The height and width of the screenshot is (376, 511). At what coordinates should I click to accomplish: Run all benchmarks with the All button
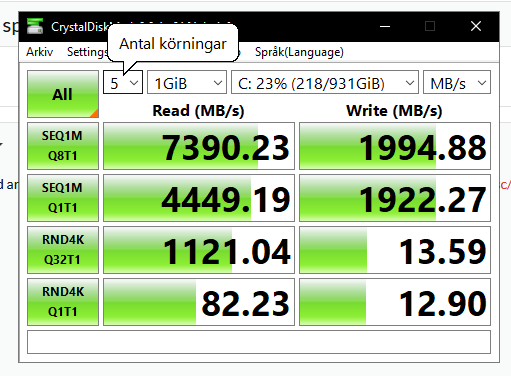(63, 94)
